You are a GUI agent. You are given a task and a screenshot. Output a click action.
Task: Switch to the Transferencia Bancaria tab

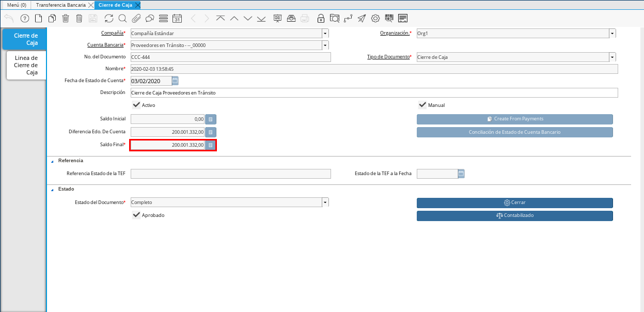coord(60,5)
